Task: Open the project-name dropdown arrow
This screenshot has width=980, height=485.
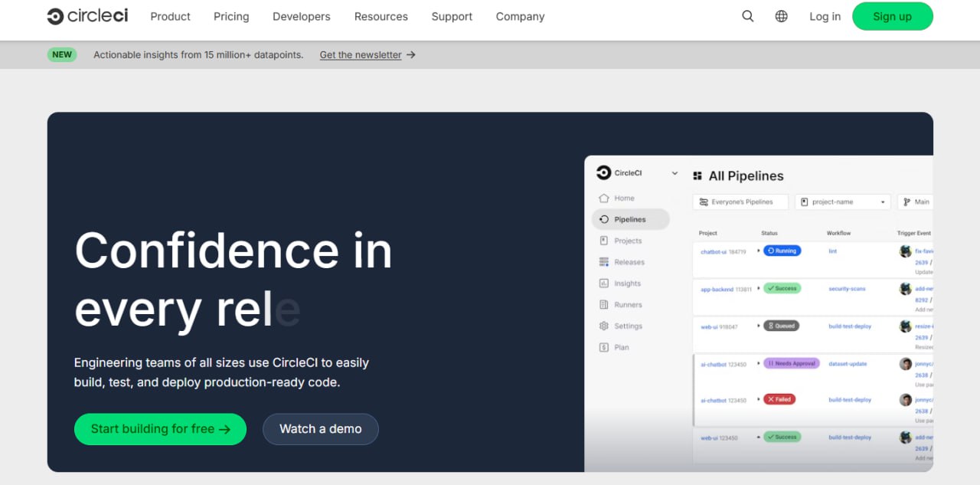Action: coord(883,202)
